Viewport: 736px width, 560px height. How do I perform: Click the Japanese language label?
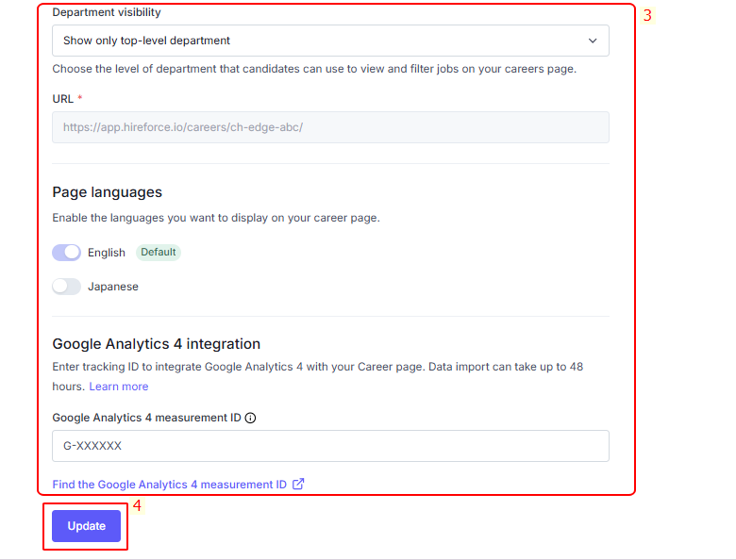click(x=113, y=287)
